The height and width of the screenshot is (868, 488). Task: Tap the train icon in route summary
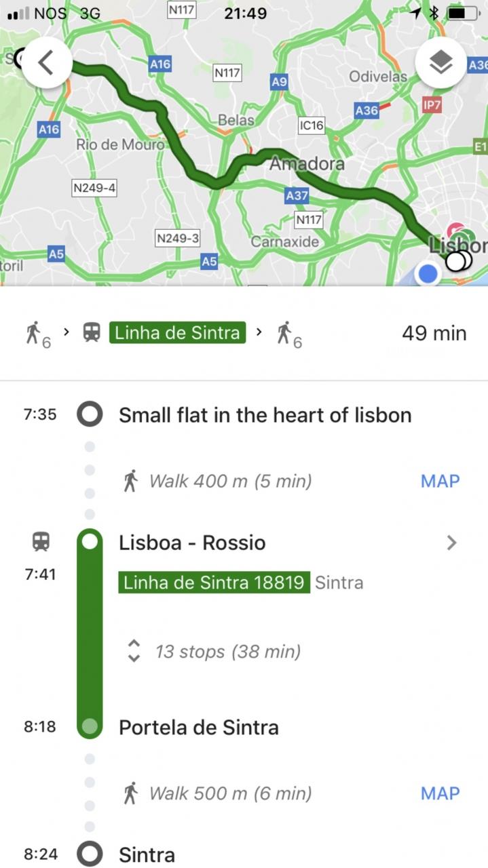pyautogui.click(x=92, y=332)
